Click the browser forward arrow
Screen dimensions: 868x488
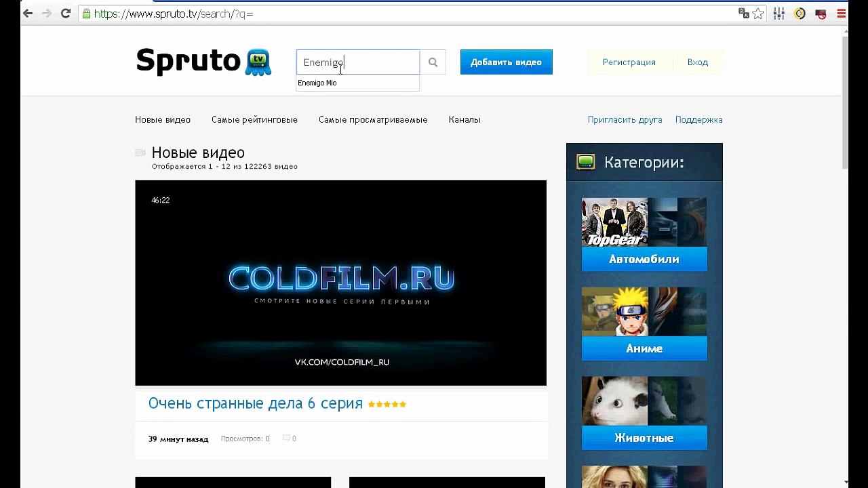(47, 14)
